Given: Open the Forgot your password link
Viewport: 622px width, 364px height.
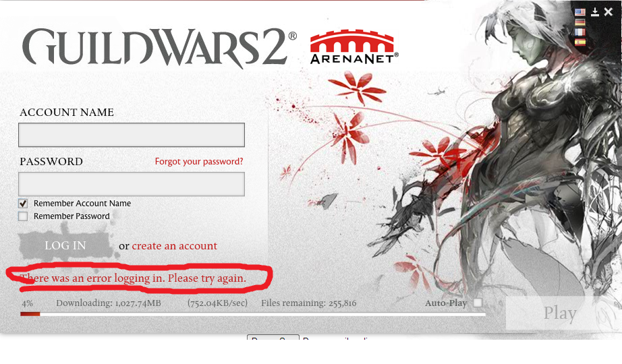Looking at the screenshot, I should (199, 162).
